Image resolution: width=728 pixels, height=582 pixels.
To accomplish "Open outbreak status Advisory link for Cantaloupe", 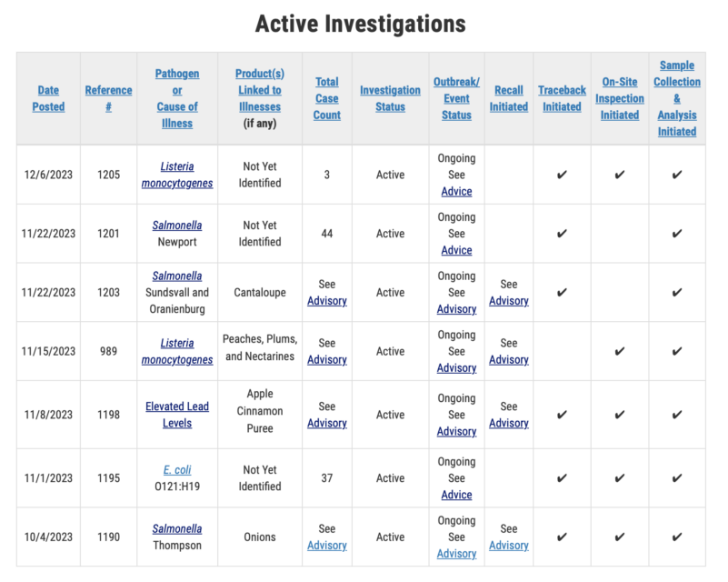I will pyautogui.click(x=456, y=309).
